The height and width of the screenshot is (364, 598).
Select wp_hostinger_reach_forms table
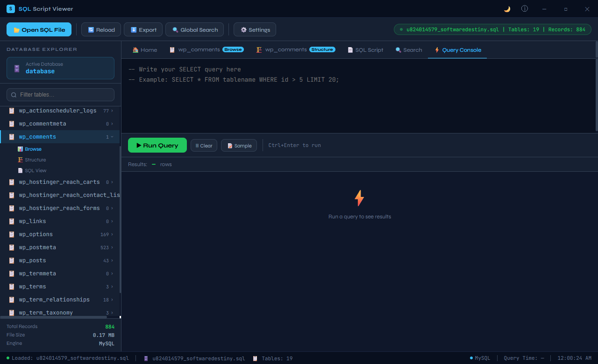(x=60, y=208)
